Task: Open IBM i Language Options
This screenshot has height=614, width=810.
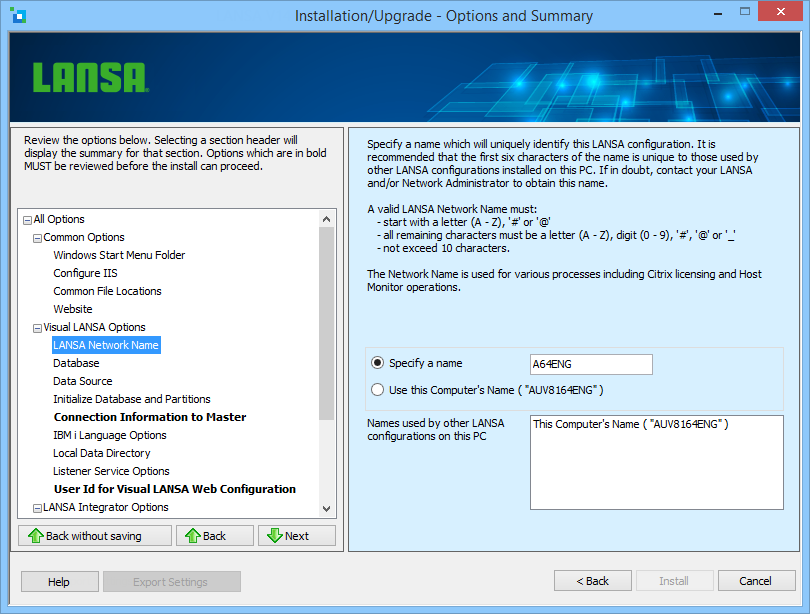Action: click(110, 435)
